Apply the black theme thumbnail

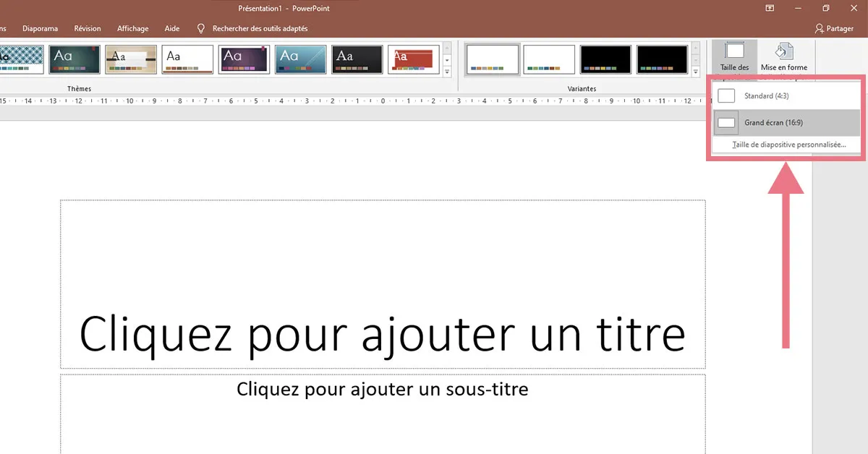coord(357,59)
